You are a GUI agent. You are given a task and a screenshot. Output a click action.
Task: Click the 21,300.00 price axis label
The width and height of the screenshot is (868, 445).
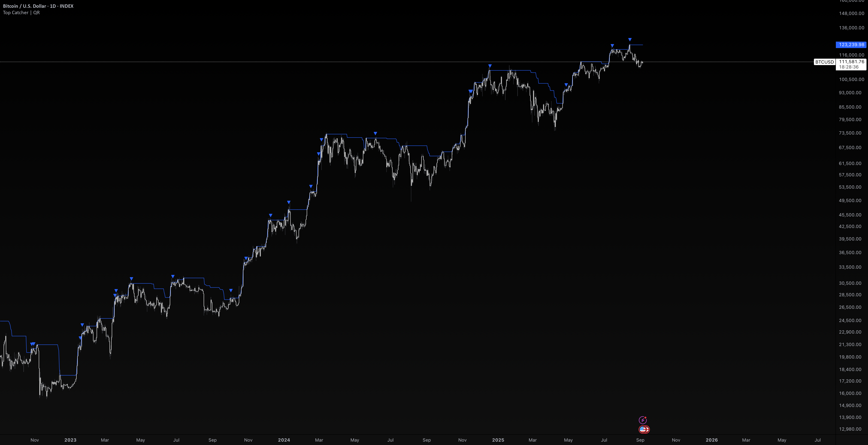(x=850, y=345)
